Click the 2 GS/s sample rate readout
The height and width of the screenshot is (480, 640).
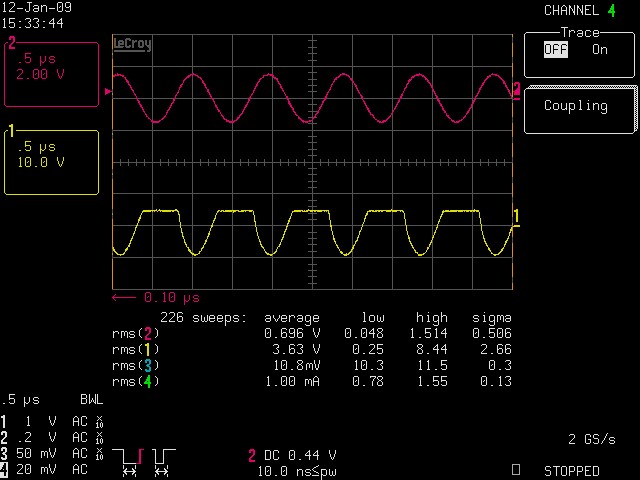tap(591, 439)
